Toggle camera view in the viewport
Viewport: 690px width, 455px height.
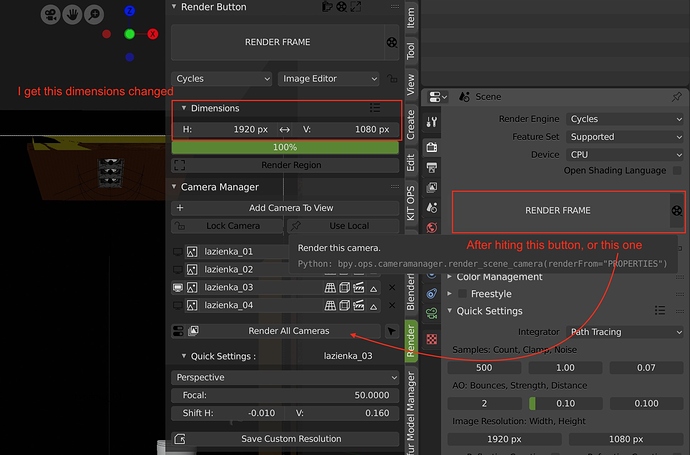click(51, 15)
